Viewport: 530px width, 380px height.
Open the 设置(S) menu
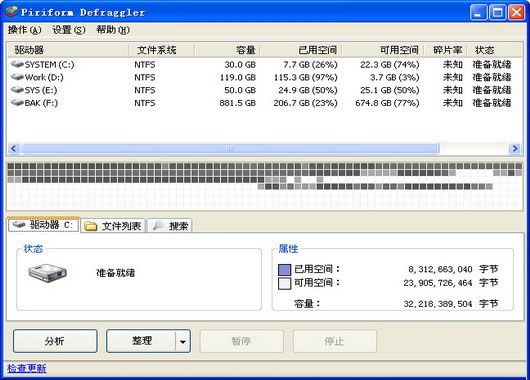[69, 30]
